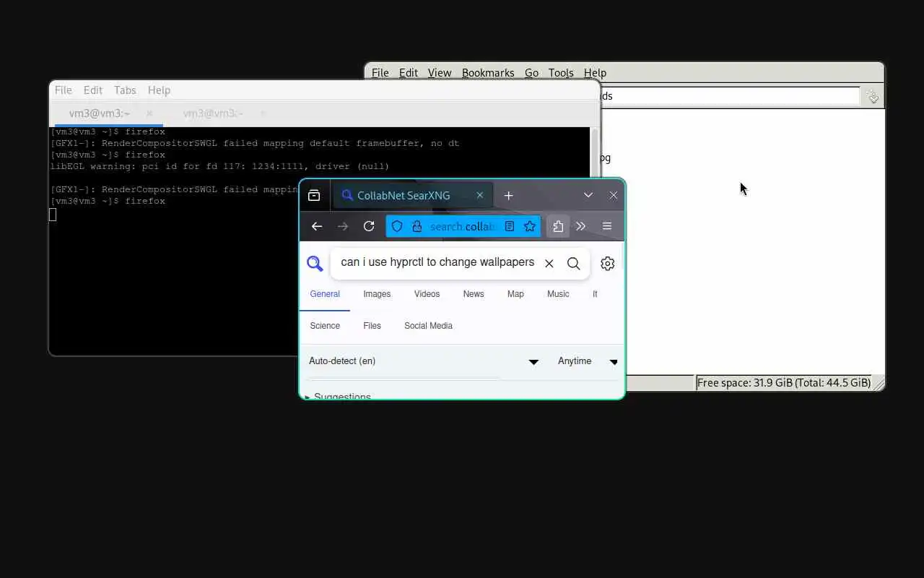Switch to Videos search category
Screen dimensions: 924x578
427,294
